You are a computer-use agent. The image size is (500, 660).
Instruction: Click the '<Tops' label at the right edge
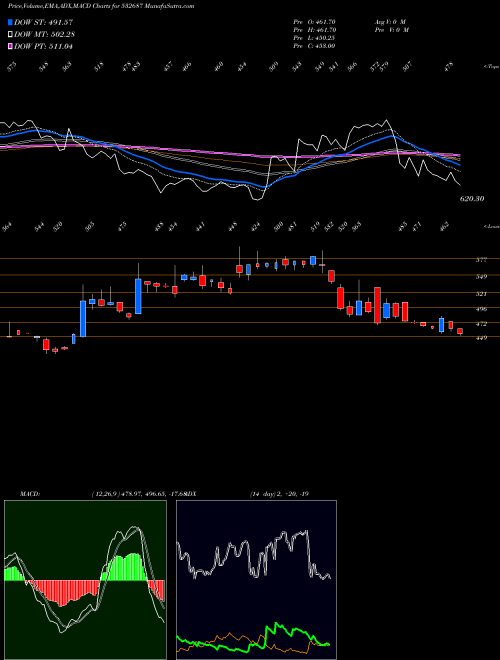click(491, 67)
